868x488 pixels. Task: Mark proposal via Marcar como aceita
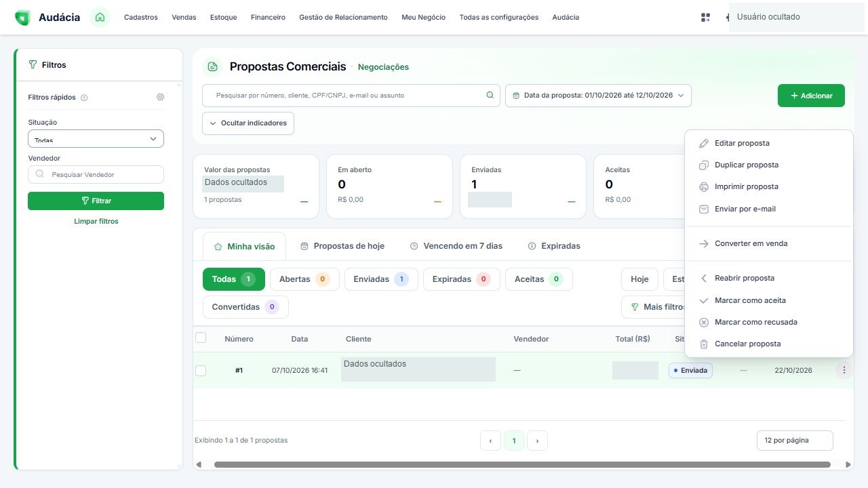click(769, 300)
